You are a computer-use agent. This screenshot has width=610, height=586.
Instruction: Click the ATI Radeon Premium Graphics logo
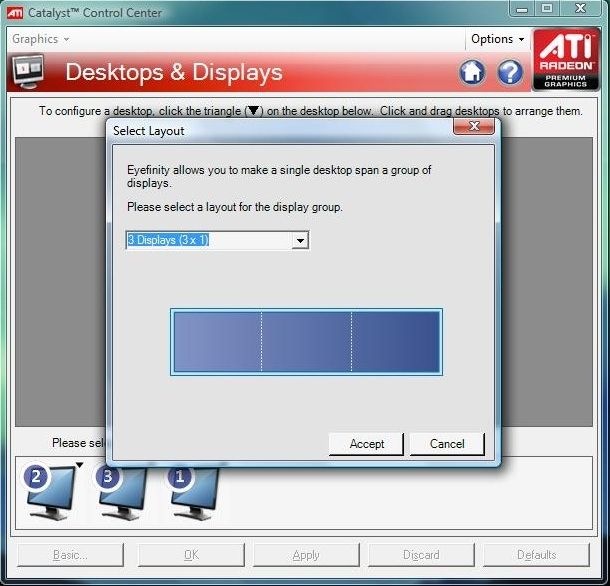pos(566,59)
